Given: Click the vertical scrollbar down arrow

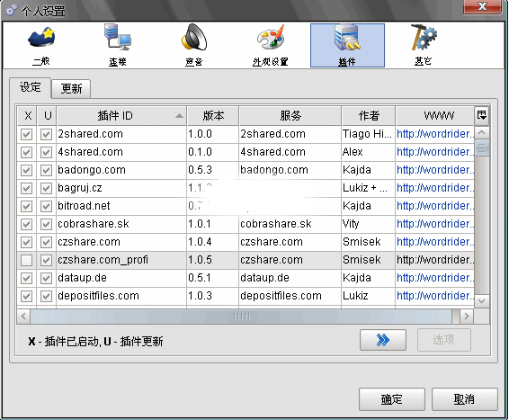Looking at the screenshot, I should click(482, 301).
